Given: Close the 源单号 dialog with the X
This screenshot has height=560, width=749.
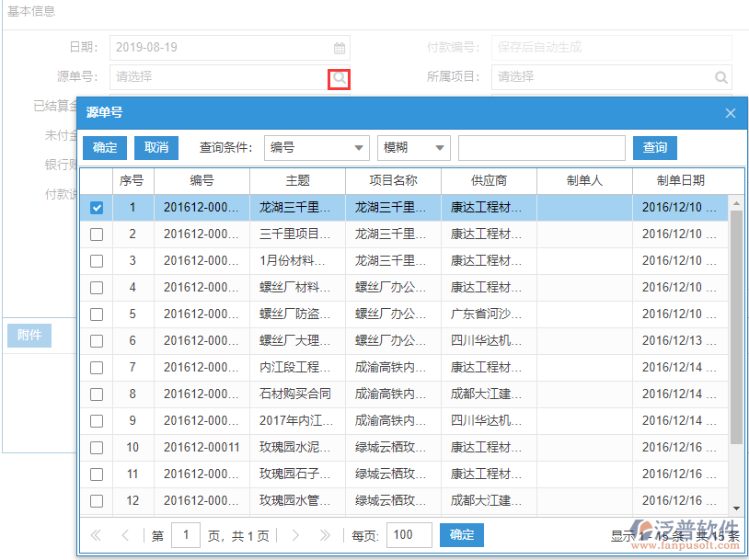Looking at the screenshot, I should (730, 113).
